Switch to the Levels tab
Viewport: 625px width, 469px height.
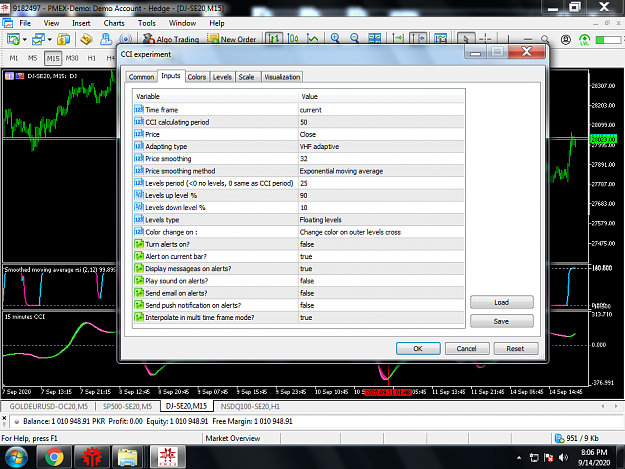[222, 77]
